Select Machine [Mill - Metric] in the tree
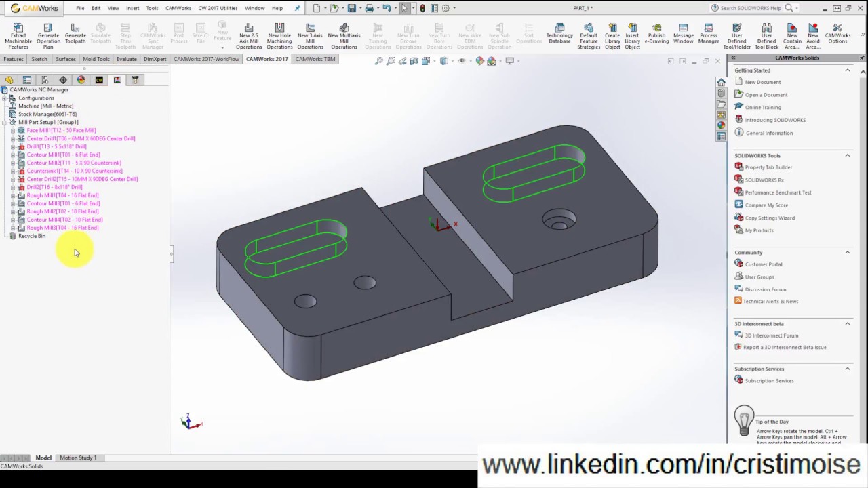The image size is (868, 488). tap(45, 106)
